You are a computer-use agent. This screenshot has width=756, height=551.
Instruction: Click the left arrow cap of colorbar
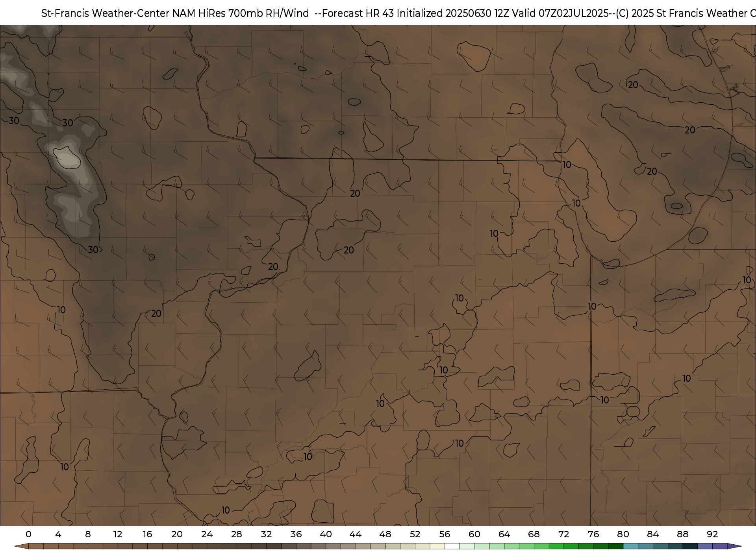pyautogui.click(x=22, y=546)
